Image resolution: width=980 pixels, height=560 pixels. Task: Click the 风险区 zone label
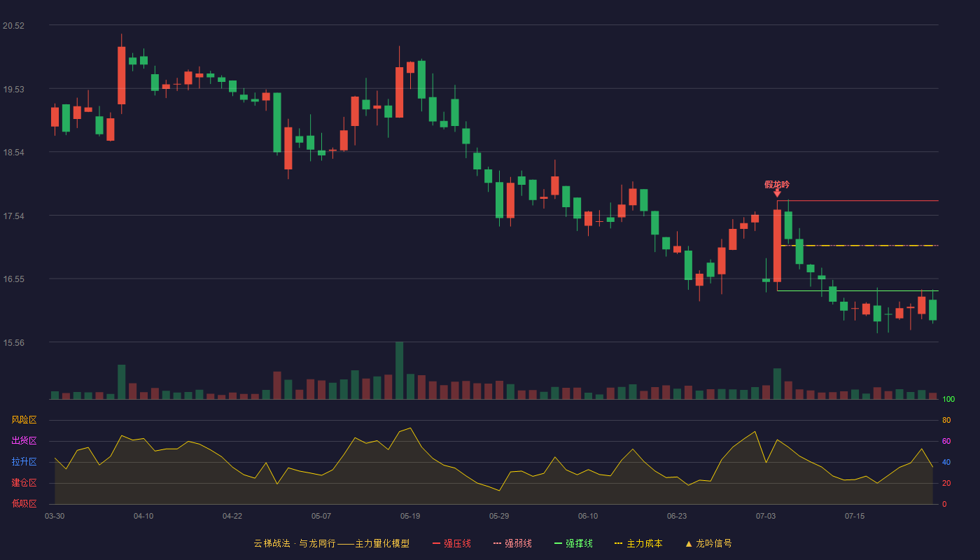click(24, 420)
